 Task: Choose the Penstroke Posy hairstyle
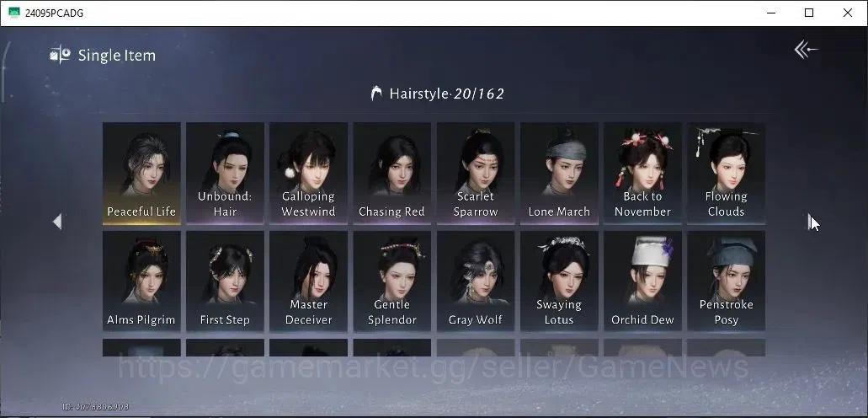coord(727,281)
